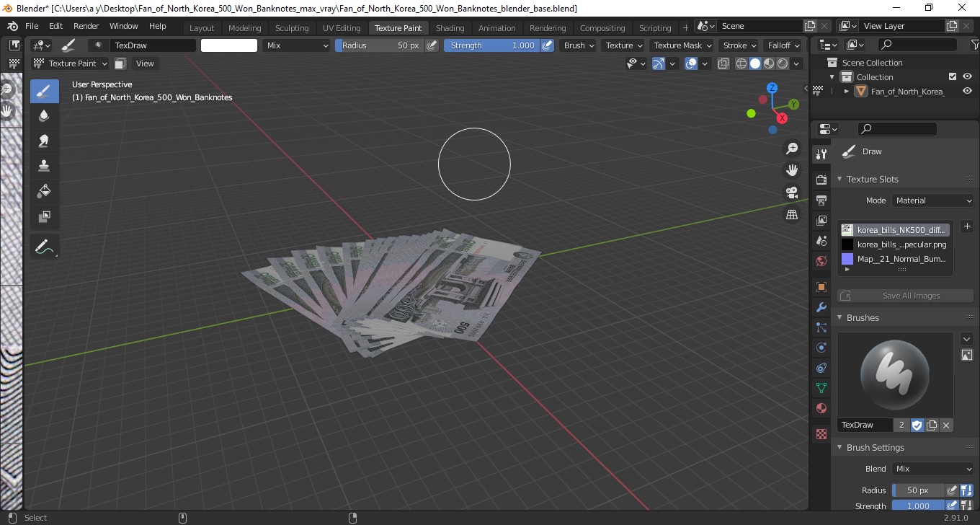Viewport: 980px width, 525px height.
Task: Toggle viewport gizmos display
Action: tap(659, 63)
